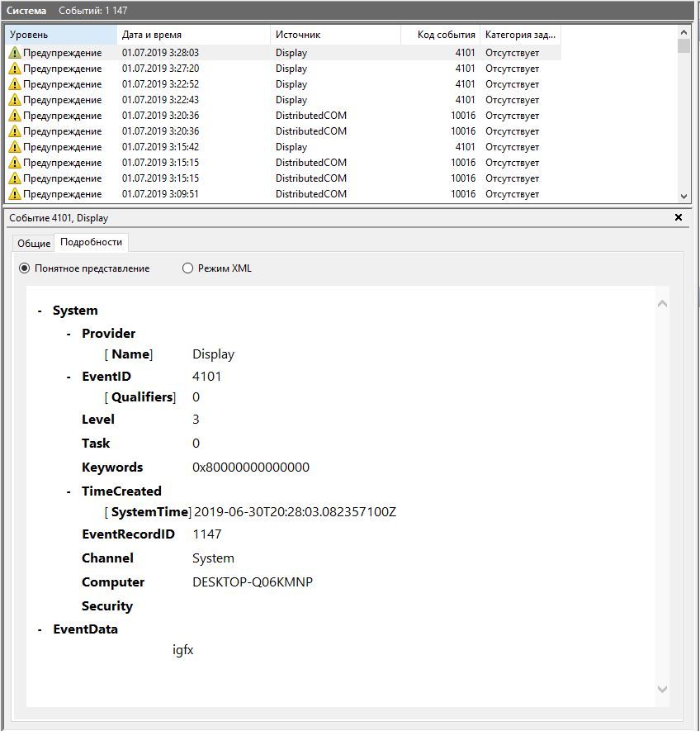The image size is (700, 731).
Task: Click the Security label in tree
Action: (107, 606)
